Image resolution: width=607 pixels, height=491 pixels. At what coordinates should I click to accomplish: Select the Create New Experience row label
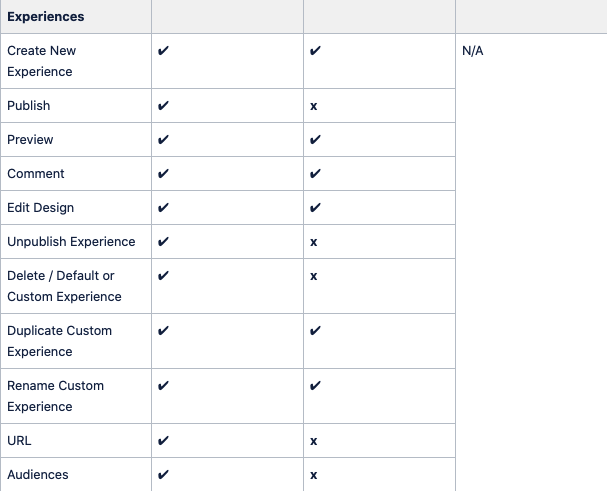41,61
